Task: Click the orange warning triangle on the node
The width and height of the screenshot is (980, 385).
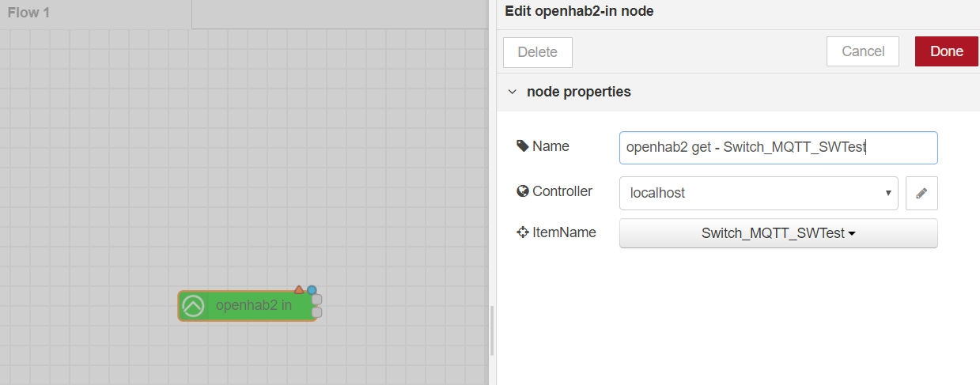Action: point(299,289)
